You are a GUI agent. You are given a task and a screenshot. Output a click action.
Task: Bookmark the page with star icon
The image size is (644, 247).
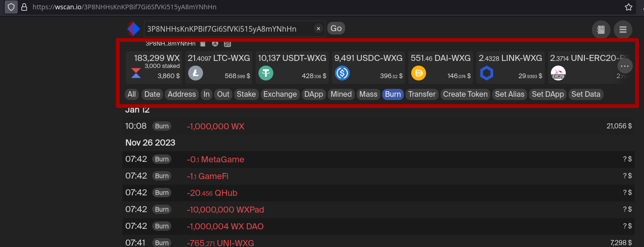[628, 7]
